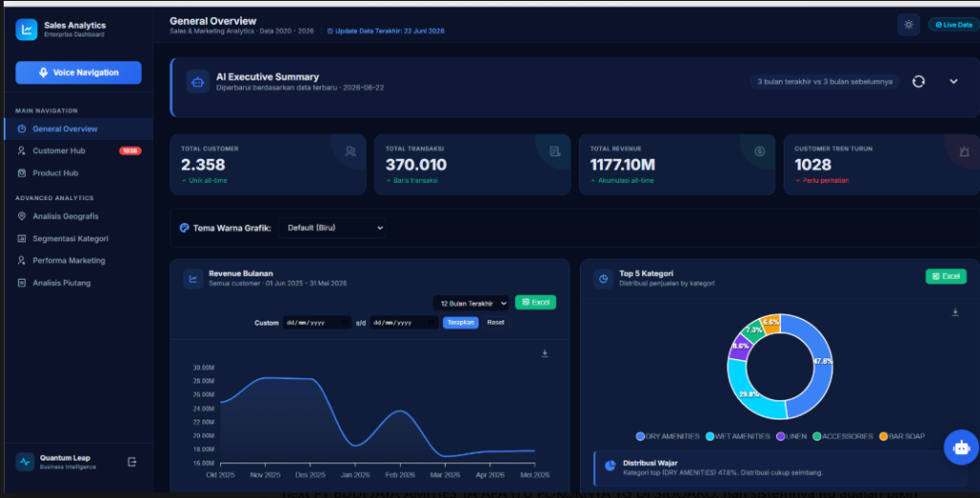Open Analisis Geografis page
This screenshot has height=498, width=980.
point(78,216)
